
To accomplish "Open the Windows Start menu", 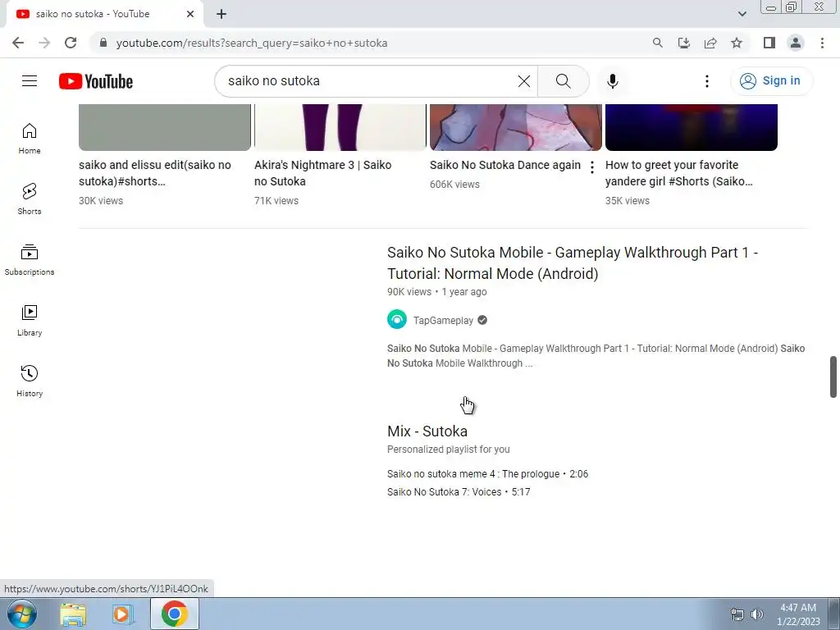I will pyautogui.click(x=22, y=614).
